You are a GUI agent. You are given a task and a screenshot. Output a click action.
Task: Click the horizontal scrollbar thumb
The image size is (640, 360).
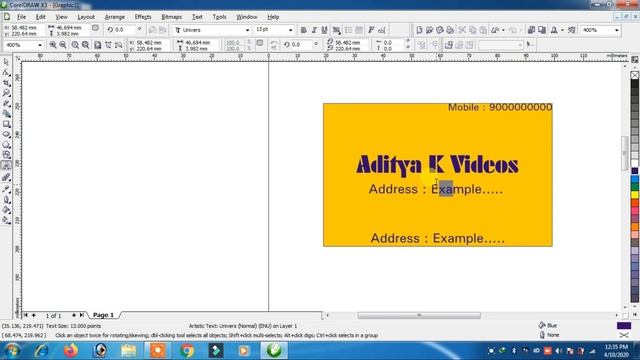click(419, 316)
